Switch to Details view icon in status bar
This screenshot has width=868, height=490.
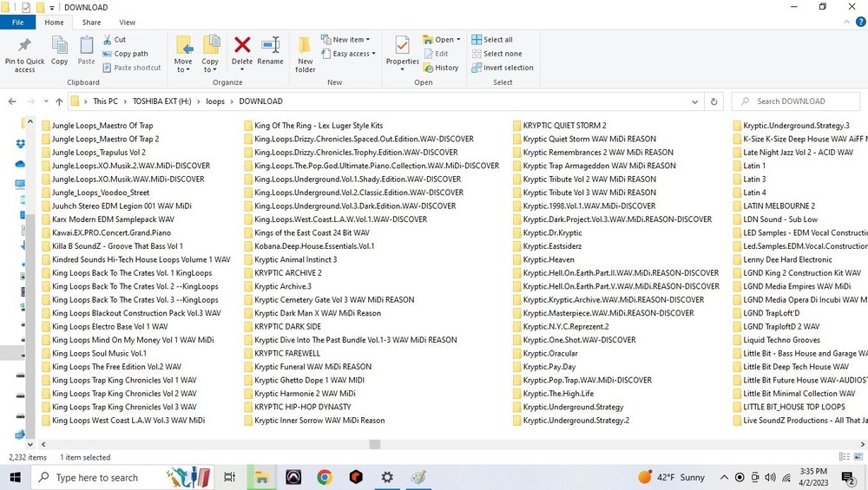point(845,457)
